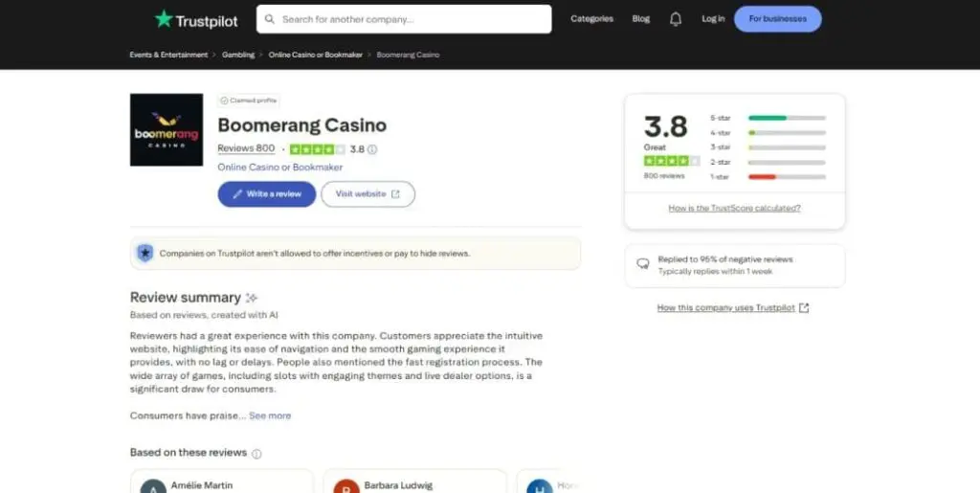Screen dimensions: 980x493
Task: Select the 4-star rating filter row
Action: 768,132
